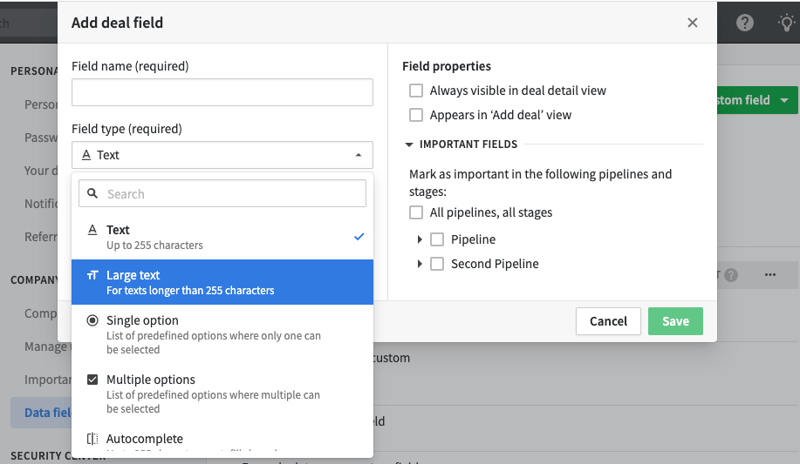Click the Cancel button

pyautogui.click(x=608, y=321)
